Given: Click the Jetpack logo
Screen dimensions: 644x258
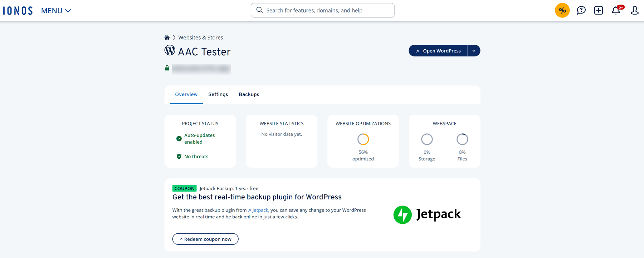Looking at the screenshot, I should pos(427,214).
